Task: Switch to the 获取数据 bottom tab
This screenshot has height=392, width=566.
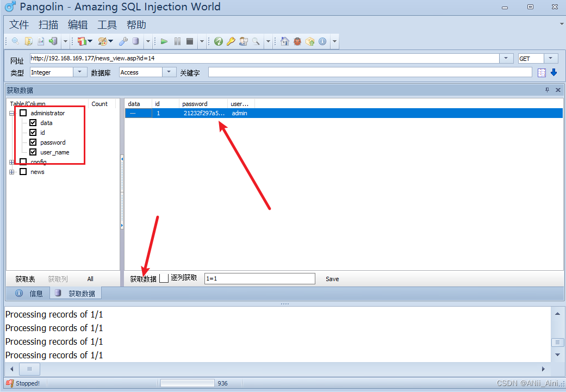Action: [x=76, y=294]
